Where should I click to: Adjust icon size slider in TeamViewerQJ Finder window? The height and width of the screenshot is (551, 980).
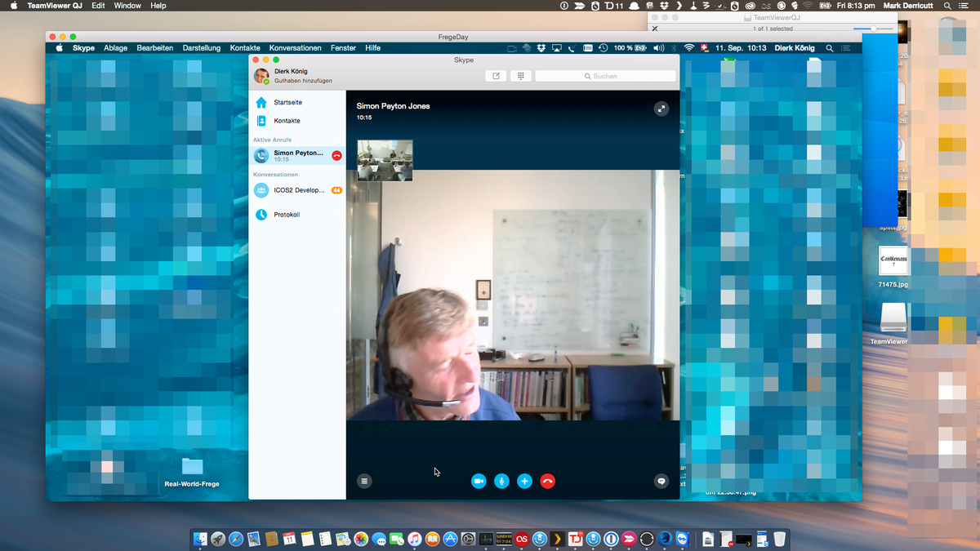[x=874, y=29]
